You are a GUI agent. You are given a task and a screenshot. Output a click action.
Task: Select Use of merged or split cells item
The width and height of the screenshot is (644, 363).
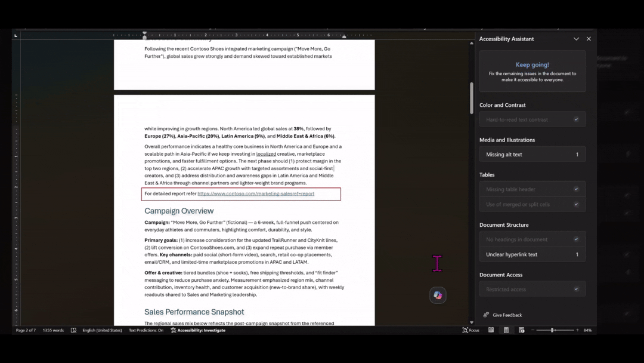(532, 204)
